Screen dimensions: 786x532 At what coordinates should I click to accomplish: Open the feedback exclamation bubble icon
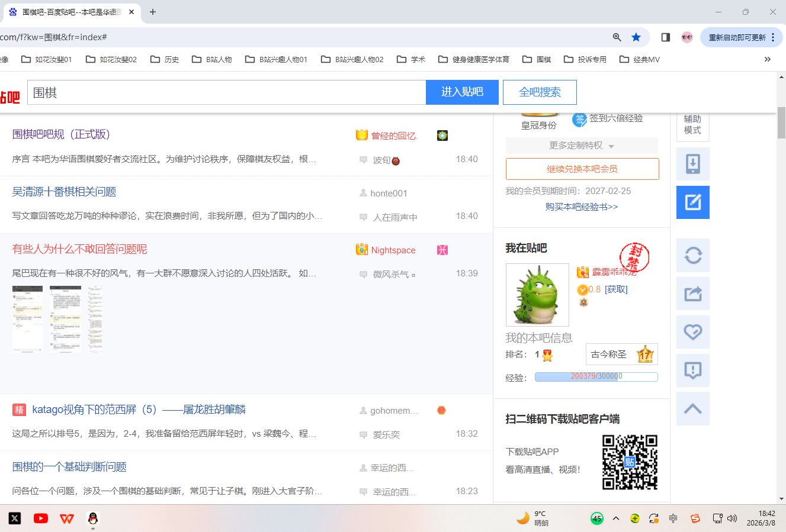[692, 370]
